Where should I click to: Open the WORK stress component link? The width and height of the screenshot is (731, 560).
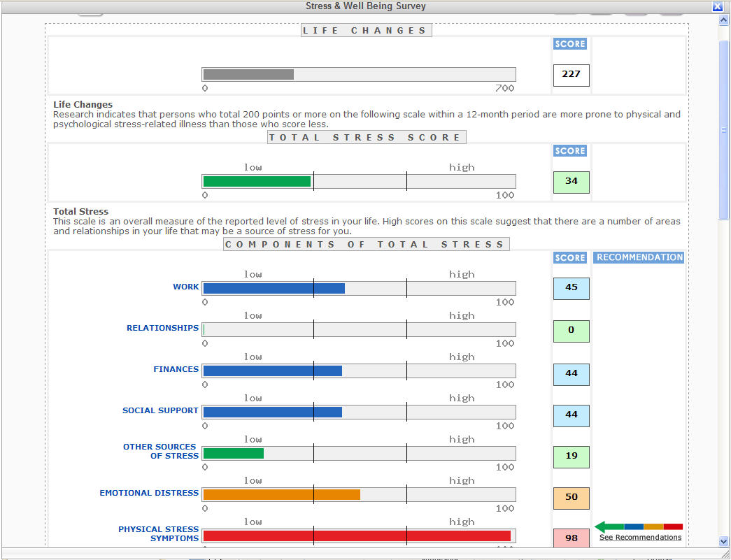point(185,287)
